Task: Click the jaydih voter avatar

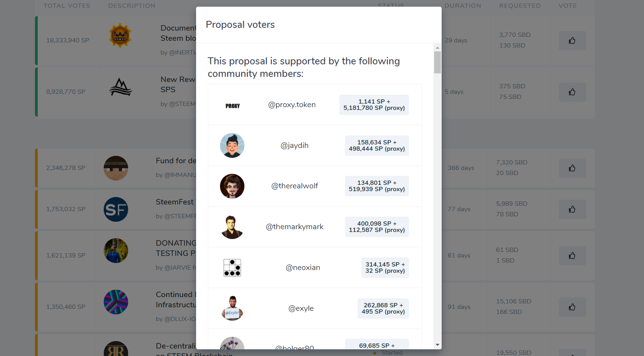Action: (232, 146)
